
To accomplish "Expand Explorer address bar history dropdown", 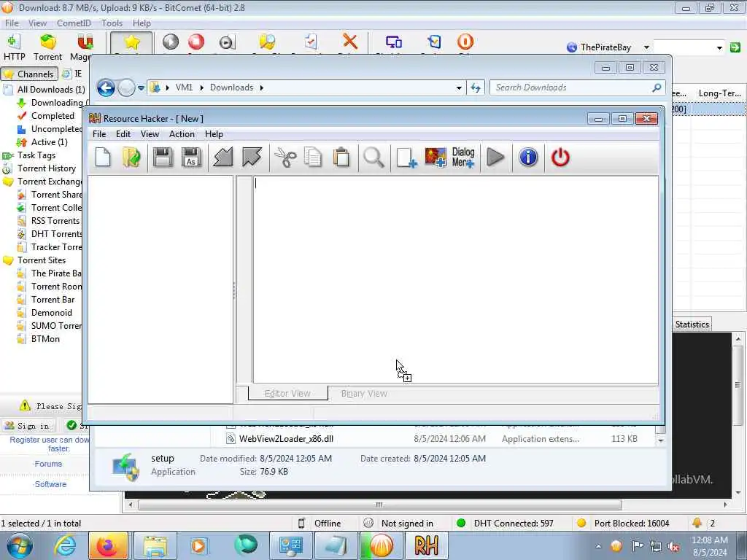I will [459, 87].
